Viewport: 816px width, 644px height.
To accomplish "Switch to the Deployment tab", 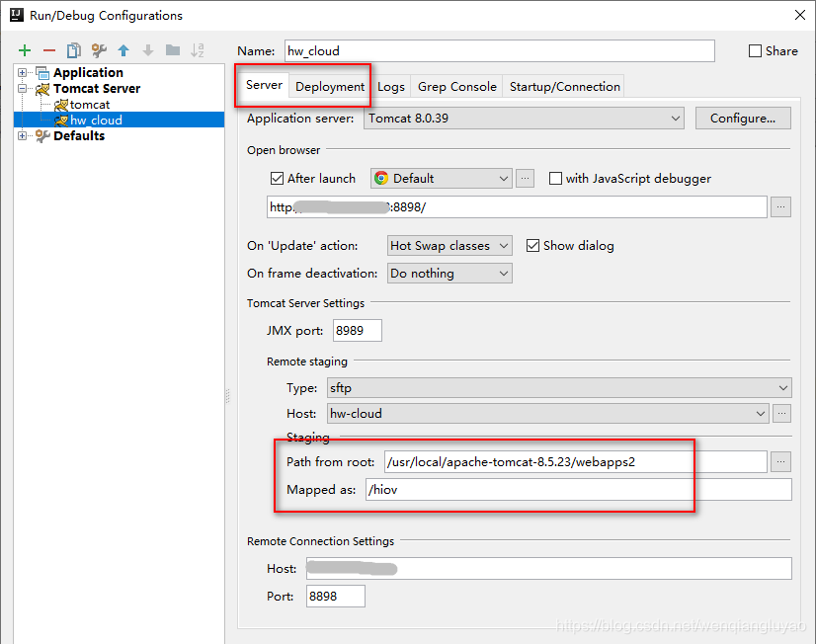I will coord(330,86).
